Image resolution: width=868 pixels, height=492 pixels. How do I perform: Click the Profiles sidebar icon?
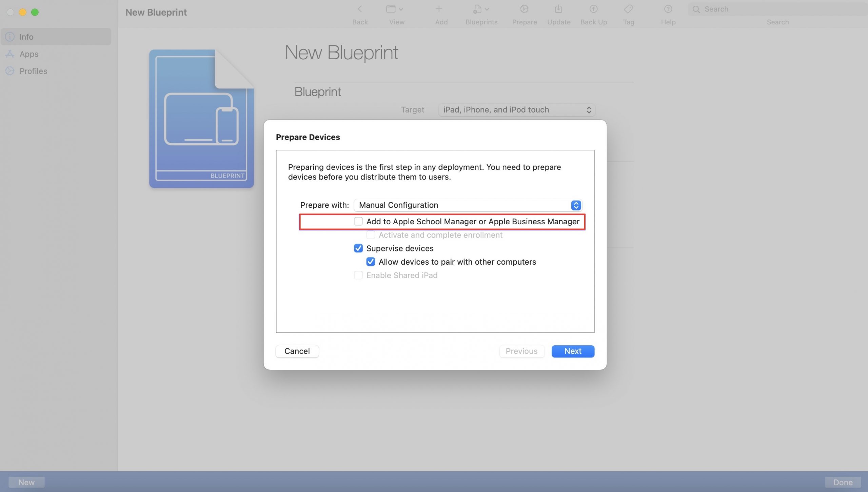(9, 71)
